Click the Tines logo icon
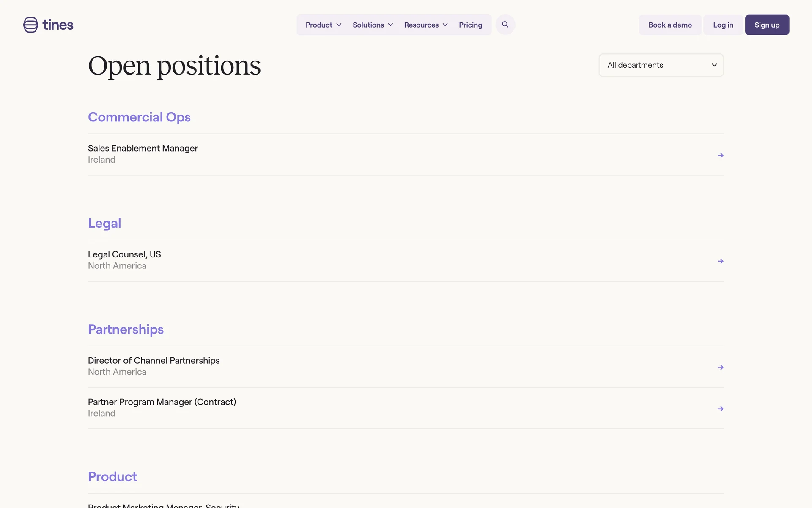 click(x=30, y=25)
